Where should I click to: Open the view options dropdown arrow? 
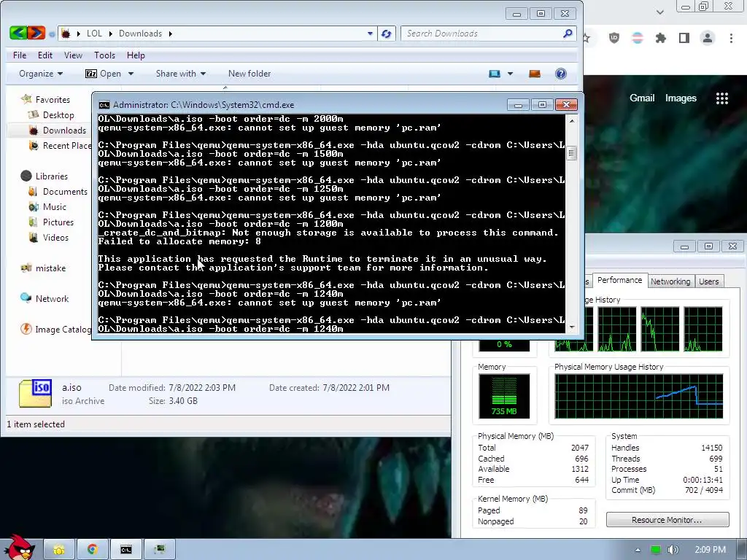click(510, 74)
